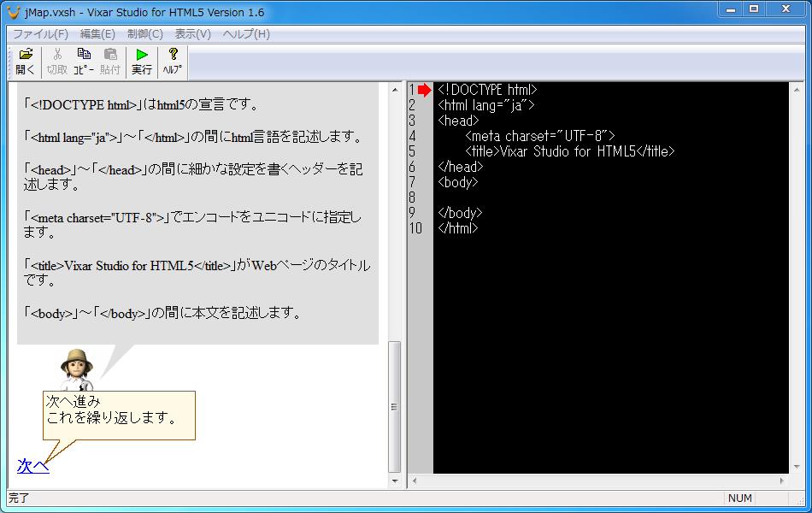This screenshot has width=812, height=513.
Task: Click the Cut (切取) toolbar icon
Action: pyautogui.click(x=56, y=60)
